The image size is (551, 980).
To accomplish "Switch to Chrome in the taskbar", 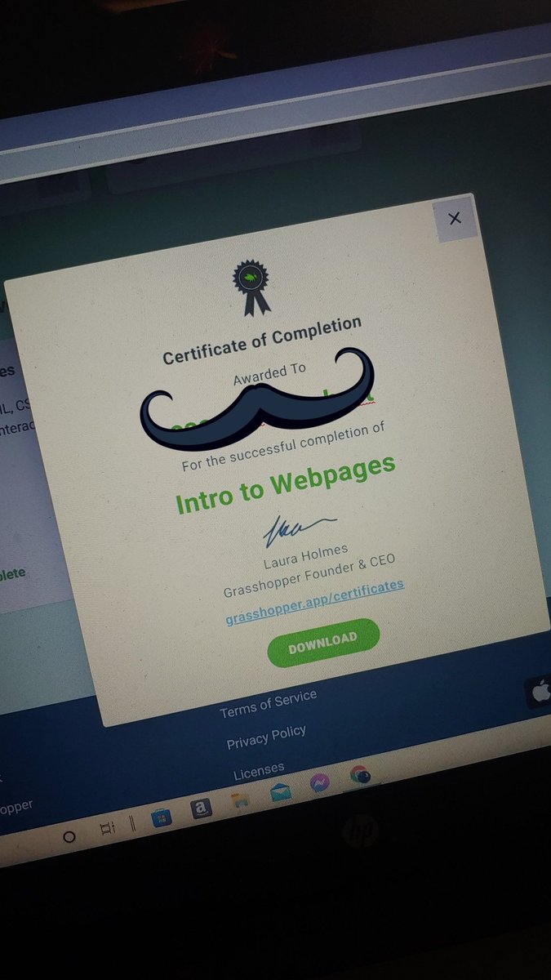I will 359,774.
